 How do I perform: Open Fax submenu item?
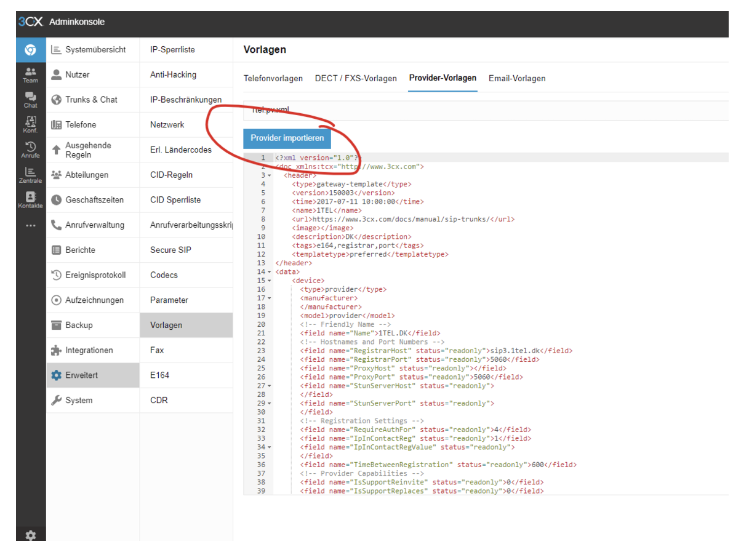(x=186, y=350)
